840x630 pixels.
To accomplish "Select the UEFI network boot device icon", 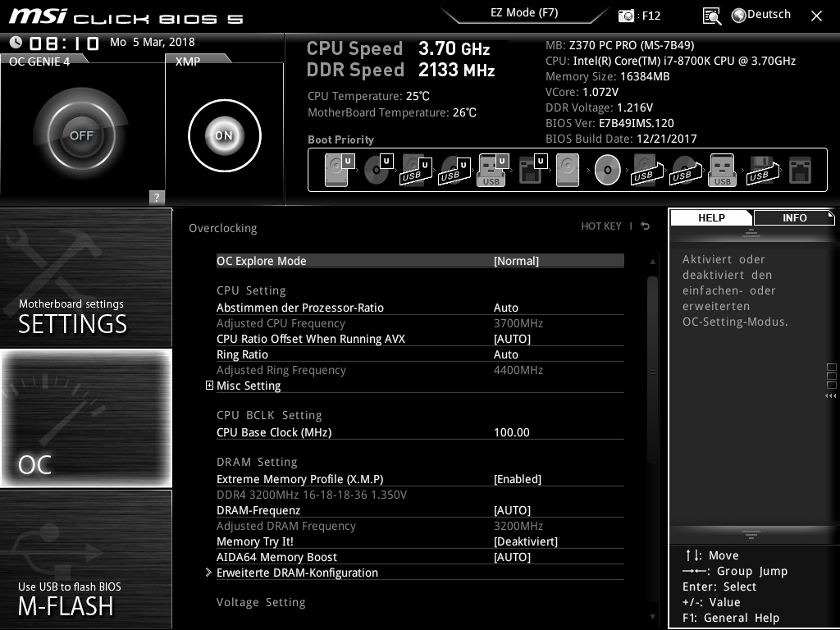I will click(532, 170).
